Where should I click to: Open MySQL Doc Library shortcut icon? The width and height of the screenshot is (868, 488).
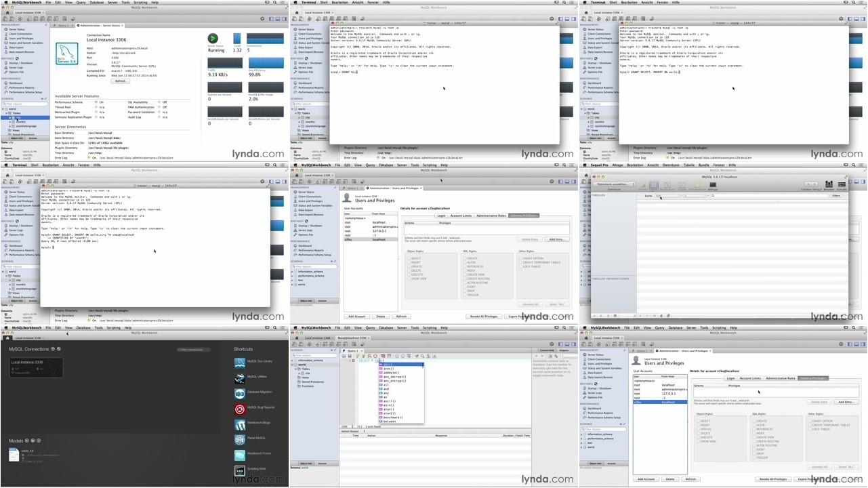pyautogui.click(x=240, y=362)
